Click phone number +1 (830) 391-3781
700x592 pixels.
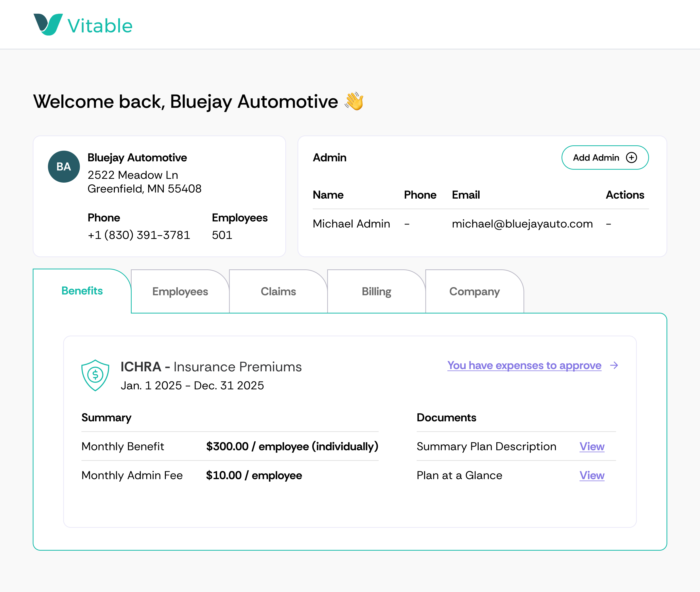pyautogui.click(x=139, y=235)
